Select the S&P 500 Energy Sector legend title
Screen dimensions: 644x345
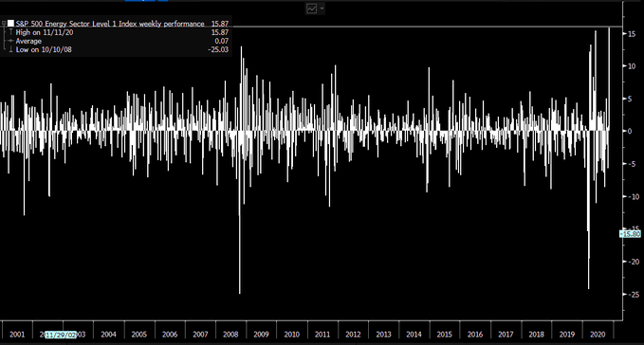(x=110, y=24)
